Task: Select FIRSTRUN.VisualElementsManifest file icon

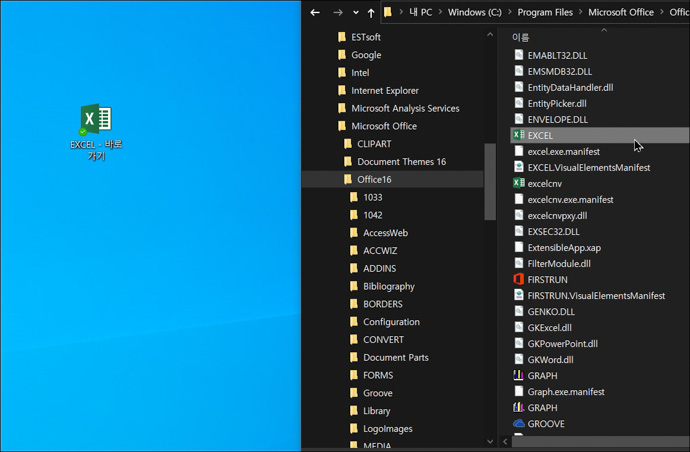Action: click(x=519, y=295)
